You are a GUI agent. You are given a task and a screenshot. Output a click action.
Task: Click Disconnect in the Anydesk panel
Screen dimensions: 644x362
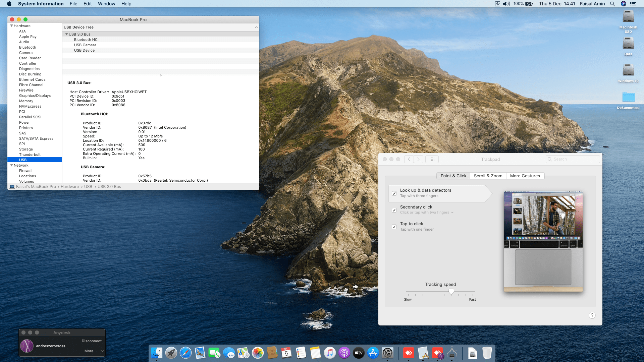click(92, 341)
